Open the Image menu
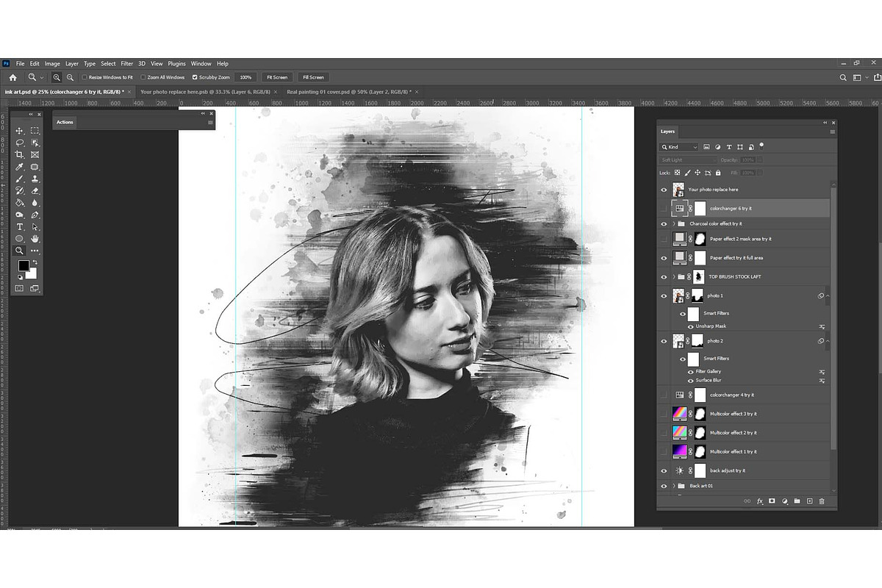The width and height of the screenshot is (882, 588). pos(52,64)
